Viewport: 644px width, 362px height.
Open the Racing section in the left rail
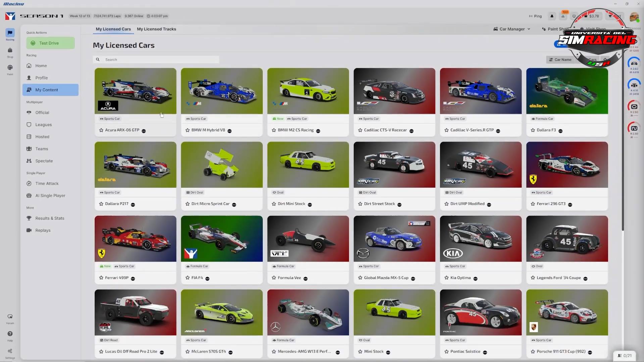[10, 35]
